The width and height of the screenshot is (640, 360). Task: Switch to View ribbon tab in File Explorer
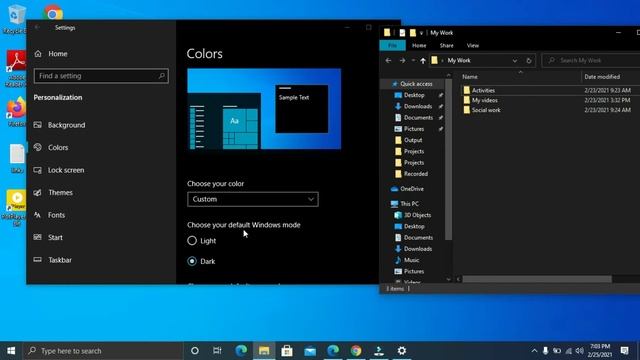pos(473,45)
